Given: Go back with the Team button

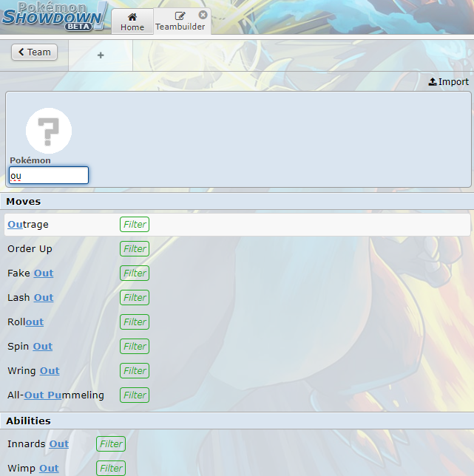Looking at the screenshot, I should [x=34, y=52].
